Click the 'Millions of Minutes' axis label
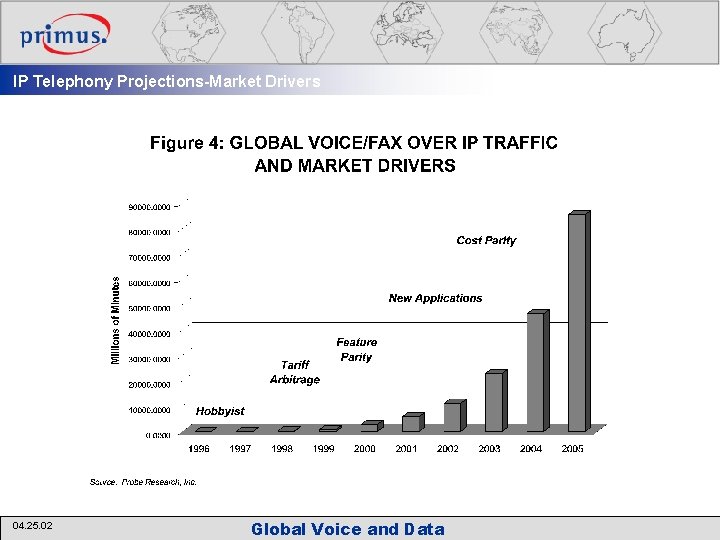The width and height of the screenshot is (720, 540). pos(115,321)
